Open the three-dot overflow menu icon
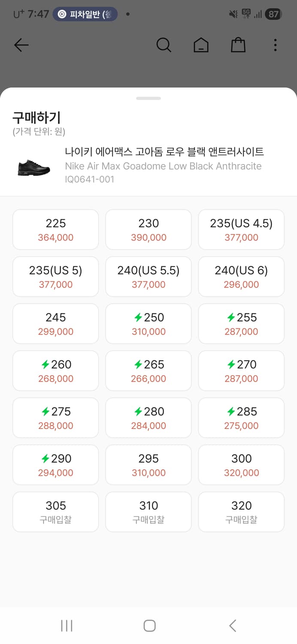Screen dimensions: 297x644 (275, 45)
